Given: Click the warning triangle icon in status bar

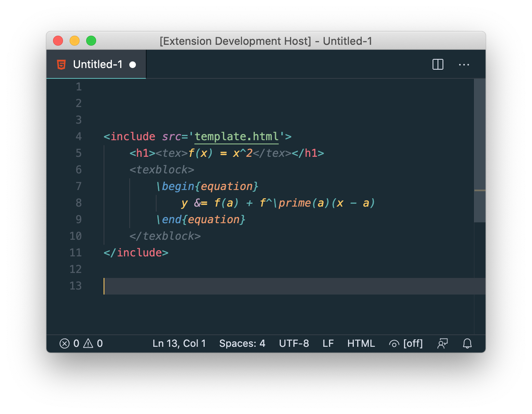Looking at the screenshot, I should [x=88, y=343].
